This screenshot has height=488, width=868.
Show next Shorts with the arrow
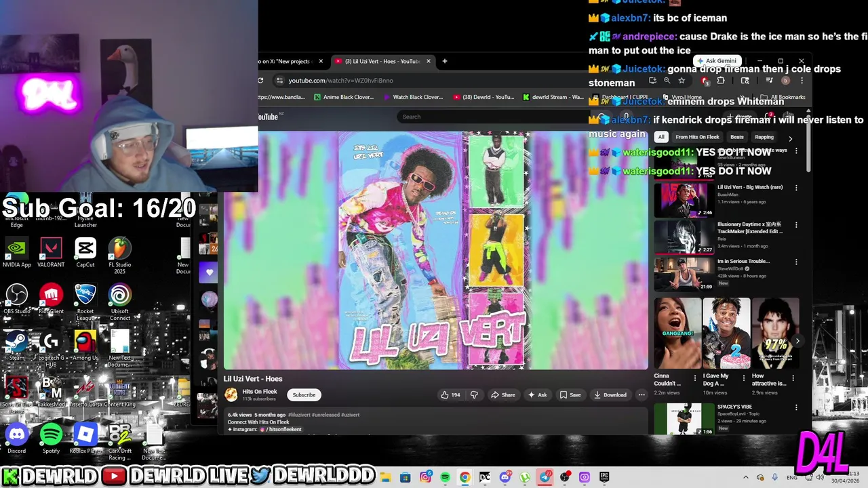(x=797, y=342)
